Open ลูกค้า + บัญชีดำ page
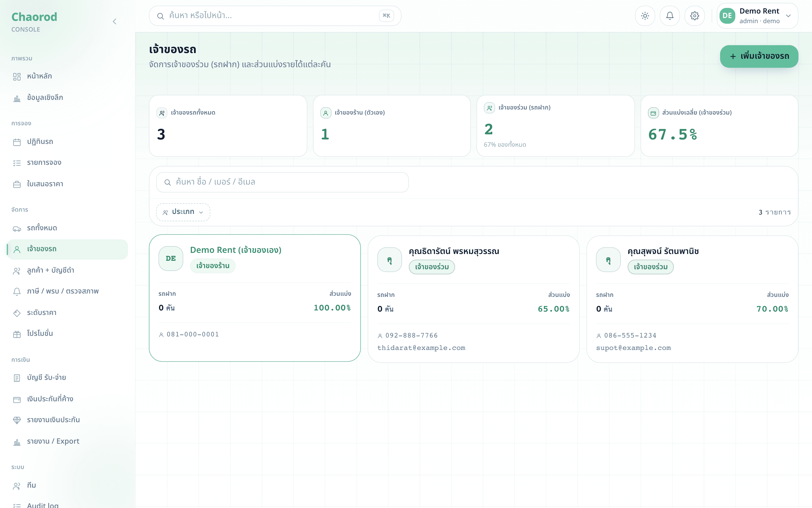812x508 pixels. point(67,270)
